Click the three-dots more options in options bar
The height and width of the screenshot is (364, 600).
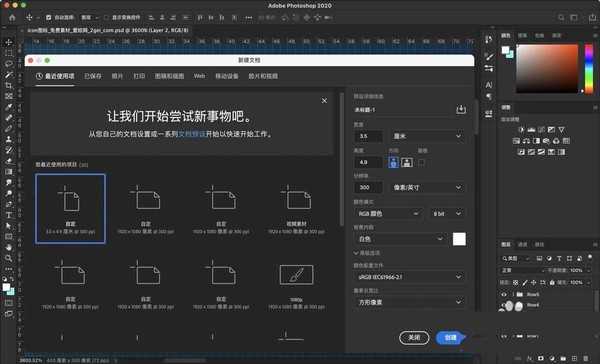click(x=249, y=18)
